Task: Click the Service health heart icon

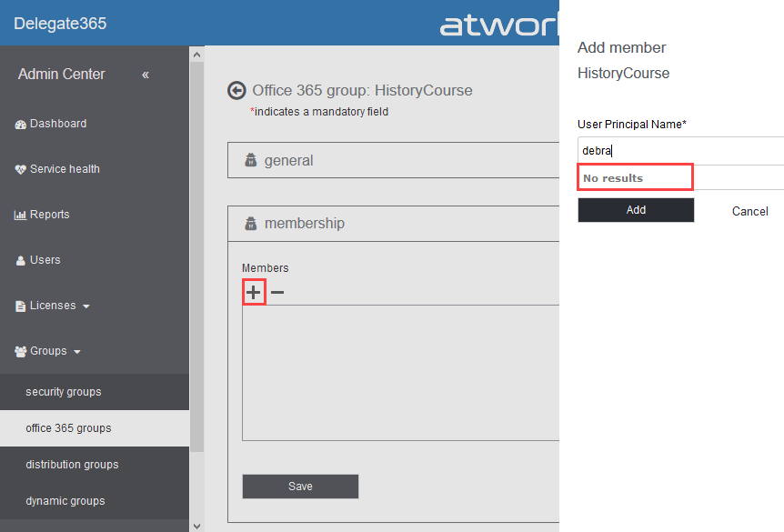Action: pyautogui.click(x=21, y=170)
